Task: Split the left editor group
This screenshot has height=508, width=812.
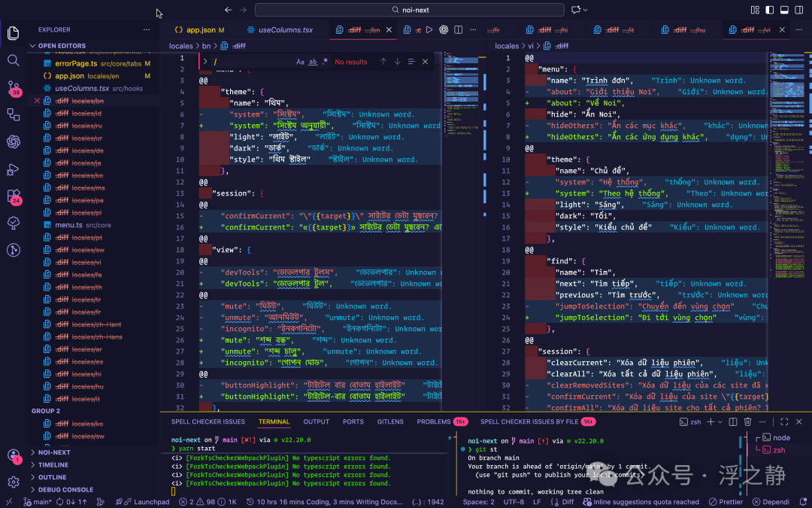Action: pos(459,30)
